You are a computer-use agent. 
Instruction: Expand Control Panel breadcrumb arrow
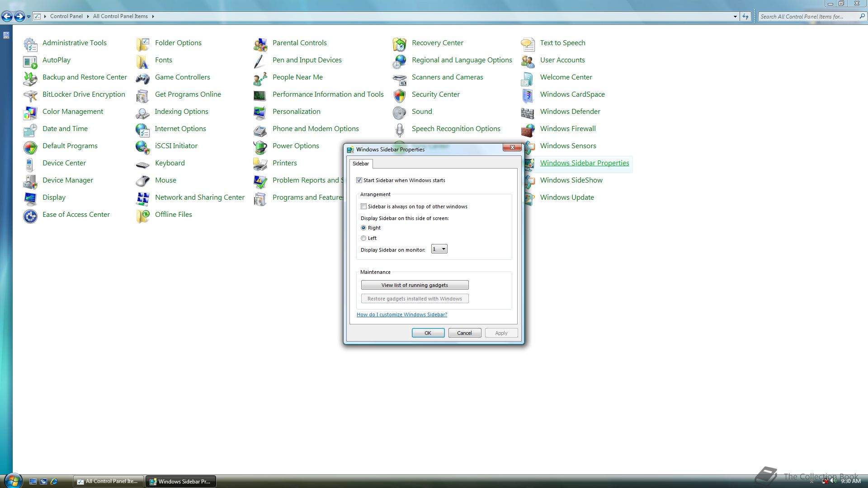coord(88,16)
